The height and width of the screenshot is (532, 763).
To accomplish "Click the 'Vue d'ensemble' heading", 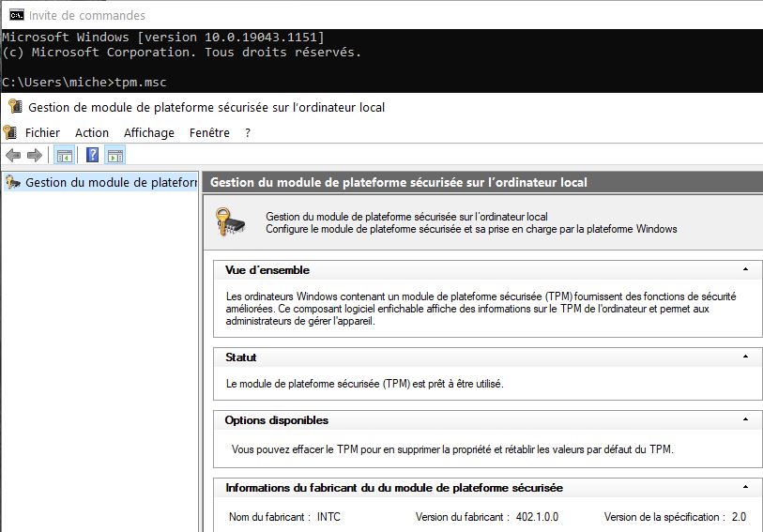I will tap(267, 270).
